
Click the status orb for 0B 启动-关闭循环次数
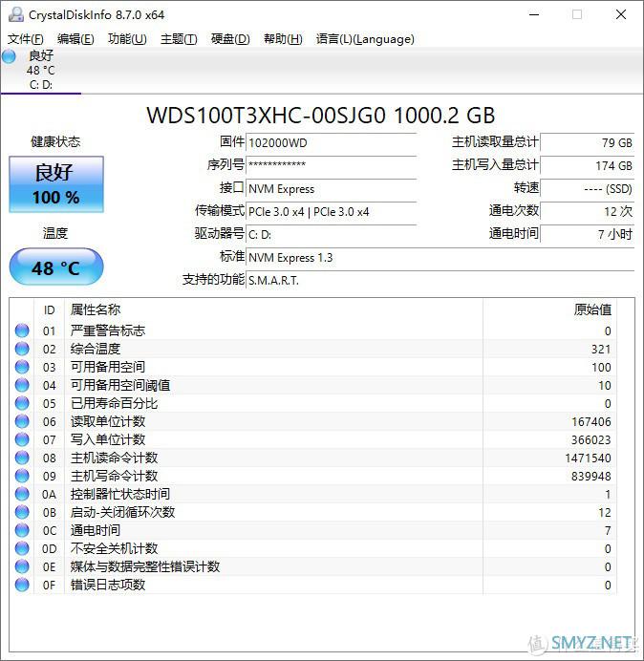click(x=22, y=512)
